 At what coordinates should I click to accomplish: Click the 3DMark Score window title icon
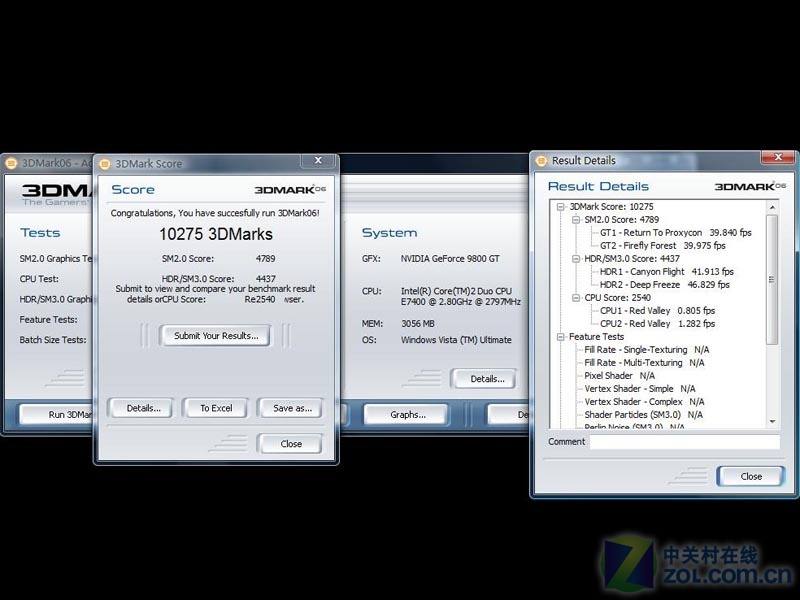pos(105,164)
